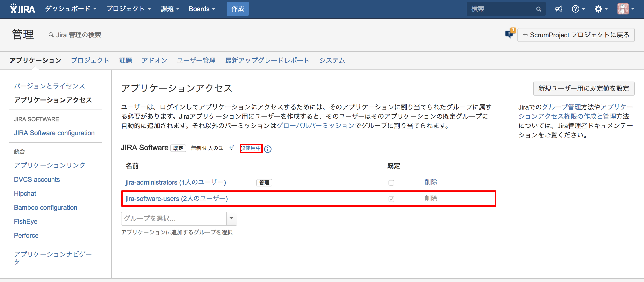644x282 pixels.
Task: Click 削除 for jira-software-users row
Action: 431,198
